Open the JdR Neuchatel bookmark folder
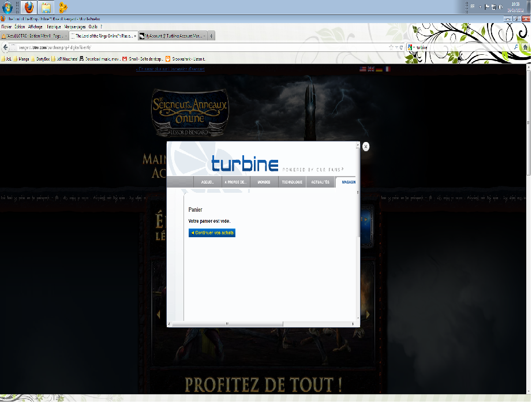 pyautogui.click(x=65, y=59)
